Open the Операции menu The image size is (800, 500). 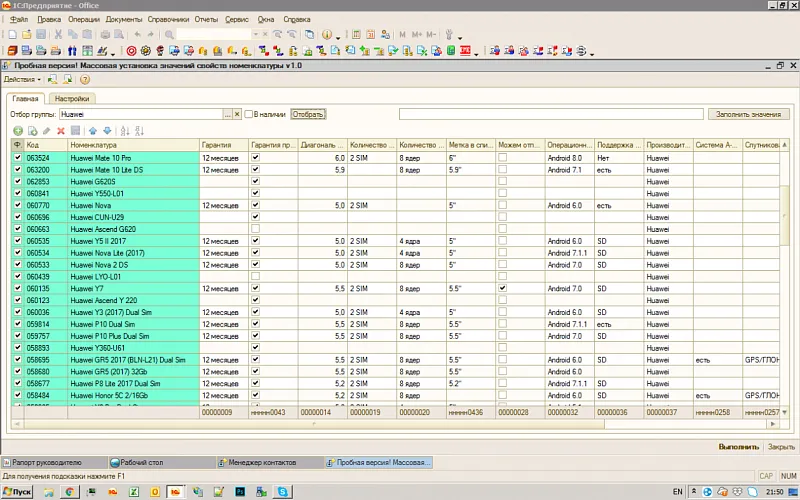tap(84, 19)
